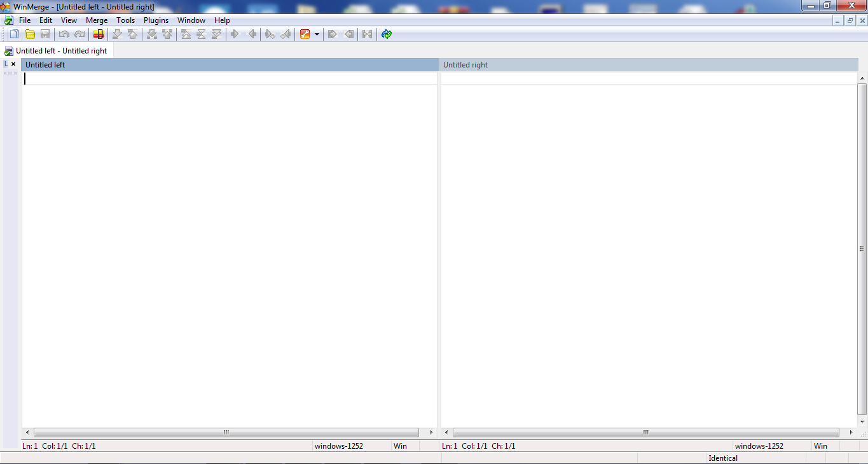868x464 pixels.
Task: Expand the dropdown arrow beside the wrench icon
Action: click(x=317, y=34)
